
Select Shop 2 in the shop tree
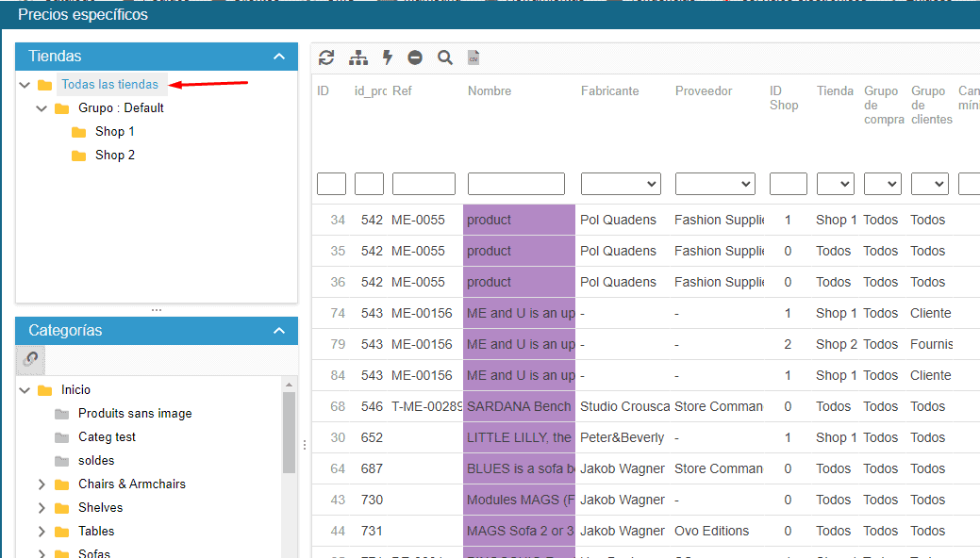coord(114,156)
